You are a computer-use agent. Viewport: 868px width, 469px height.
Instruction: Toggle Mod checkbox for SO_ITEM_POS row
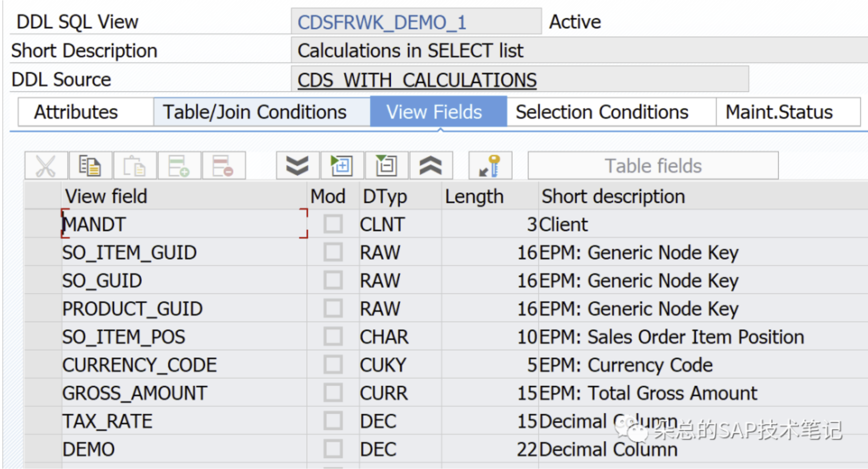coord(333,336)
